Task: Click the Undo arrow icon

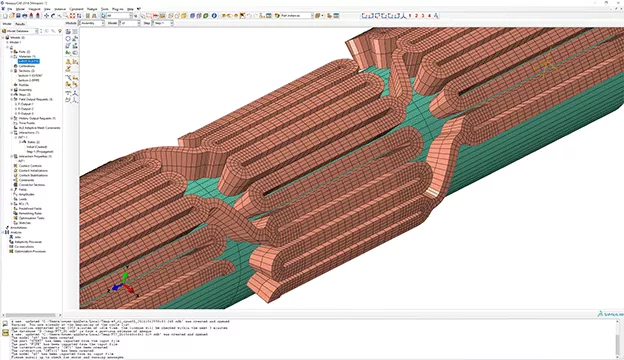Action: point(249,16)
